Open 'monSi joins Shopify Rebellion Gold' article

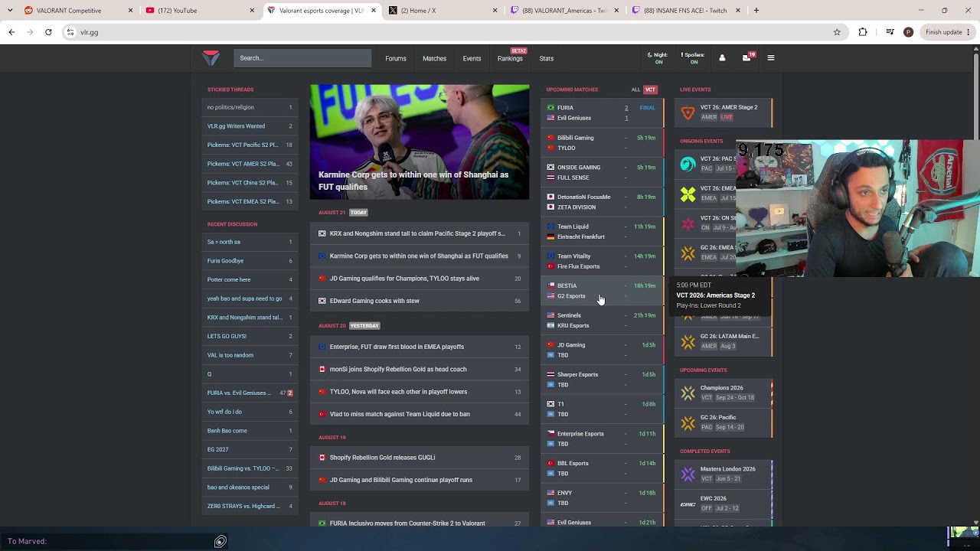(x=419, y=369)
